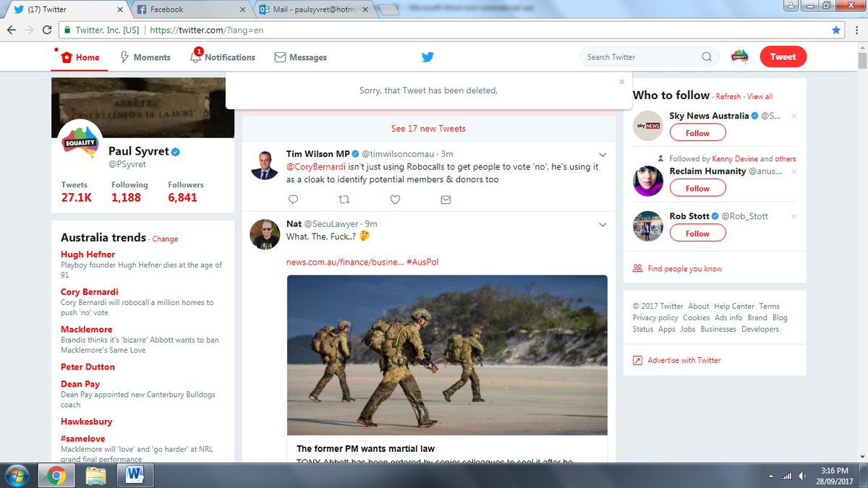Refresh the Who to follow list
The height and width of the screenshot is (488, 868).
click(x=728, y=96)
